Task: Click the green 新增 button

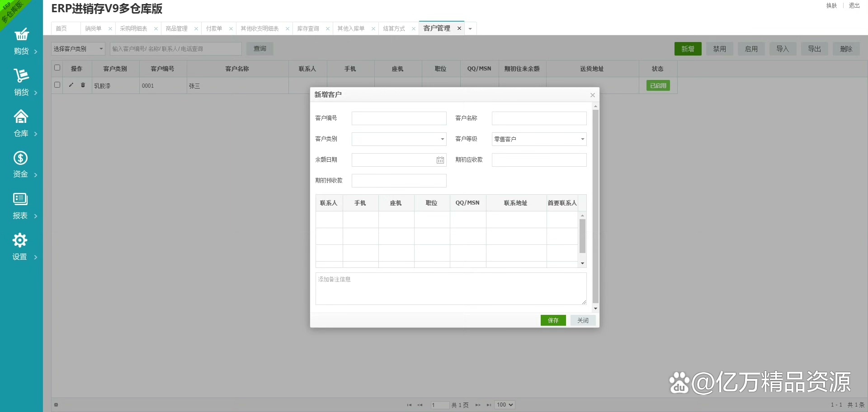Action: pos(688,49)
